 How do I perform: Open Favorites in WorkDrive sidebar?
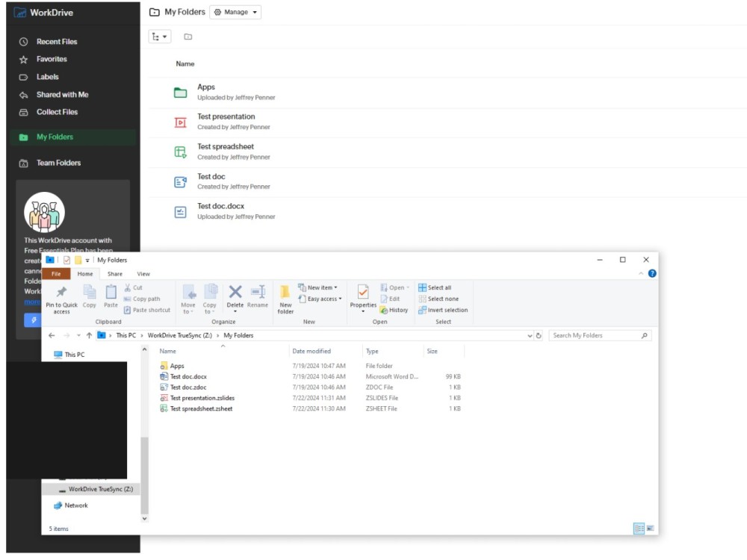52,59
